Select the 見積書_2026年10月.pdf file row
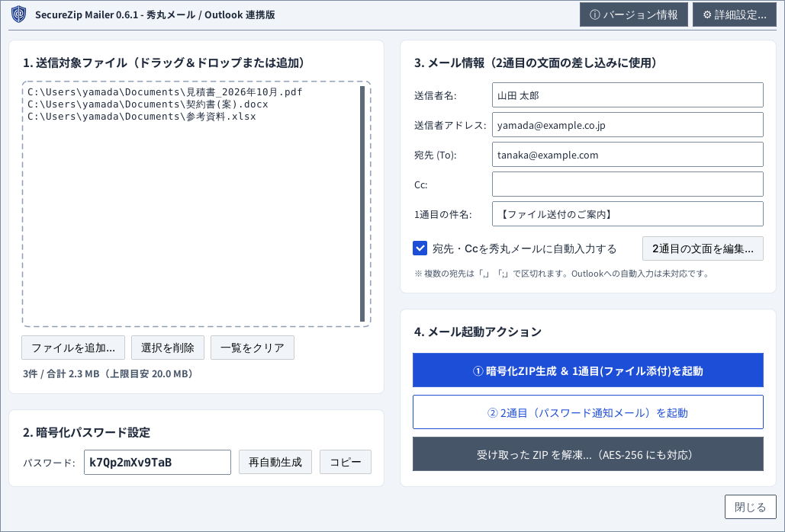The image size is (785, 532). (165, 92)
